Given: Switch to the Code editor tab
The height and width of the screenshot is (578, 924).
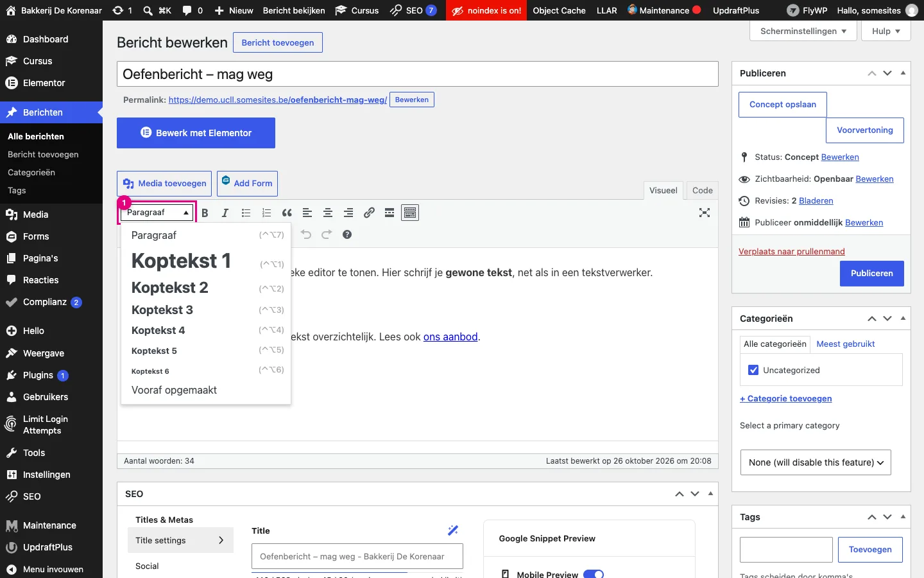Looking at the screenshot, I should click(703, 190).
